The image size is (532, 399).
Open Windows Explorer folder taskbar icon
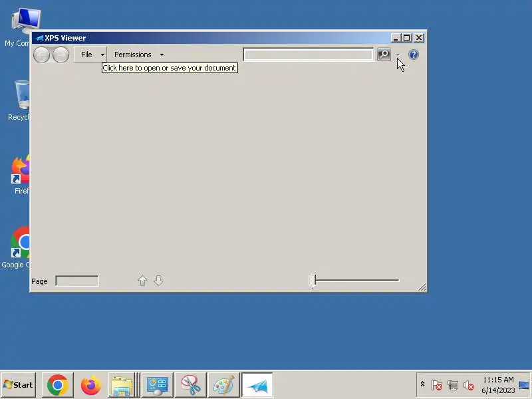click(x=122, y=385)
